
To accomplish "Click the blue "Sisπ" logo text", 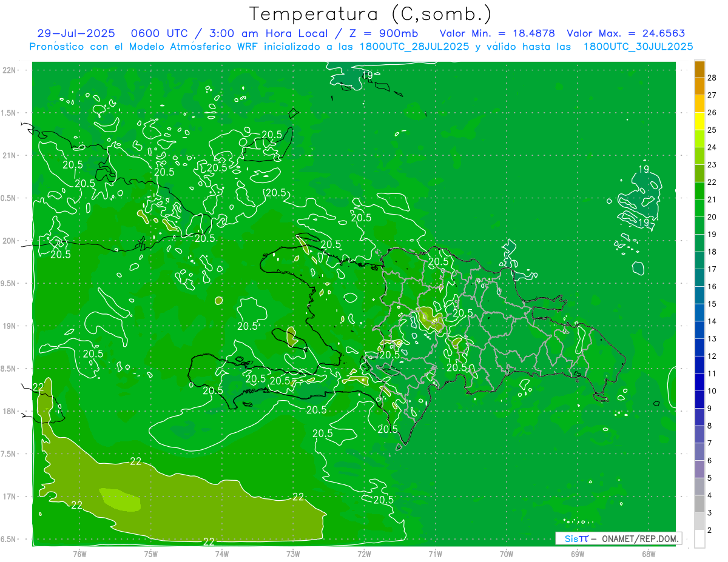I will 576,538.
